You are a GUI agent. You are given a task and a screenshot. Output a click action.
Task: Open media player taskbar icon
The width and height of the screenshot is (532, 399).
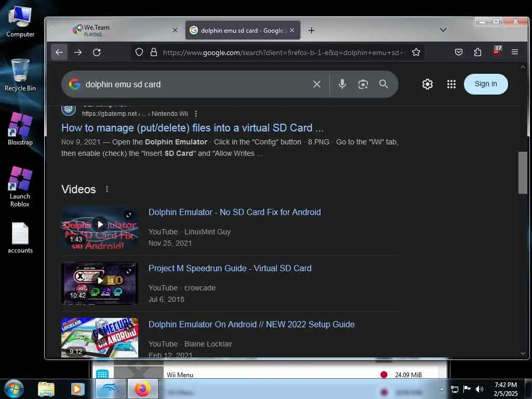(x=77, y=389)
